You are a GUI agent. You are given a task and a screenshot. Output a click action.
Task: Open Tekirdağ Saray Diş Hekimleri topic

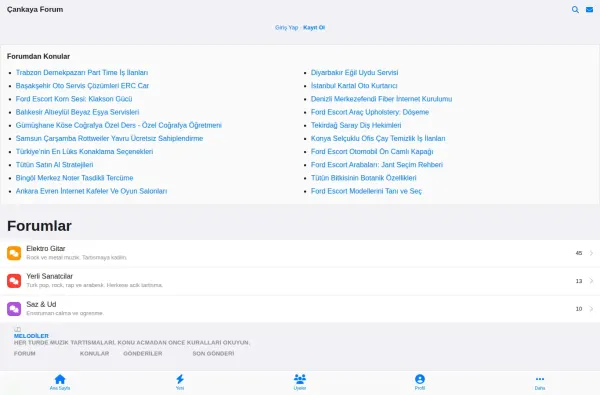pos(356,125)
